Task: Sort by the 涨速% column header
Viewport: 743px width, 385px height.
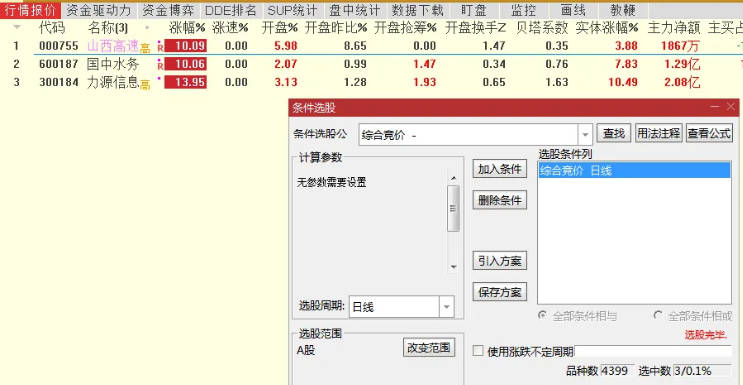Action: (x=230, y=28)
